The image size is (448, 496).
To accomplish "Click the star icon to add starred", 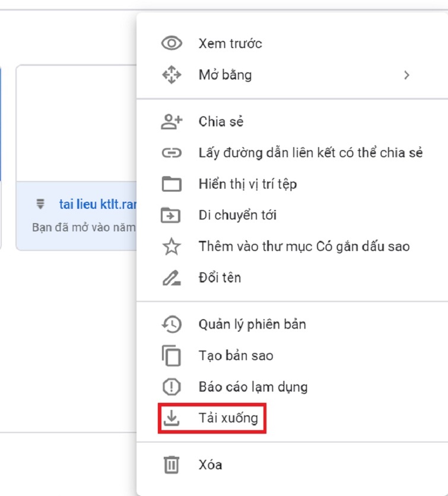I will (x=171, y=246).
